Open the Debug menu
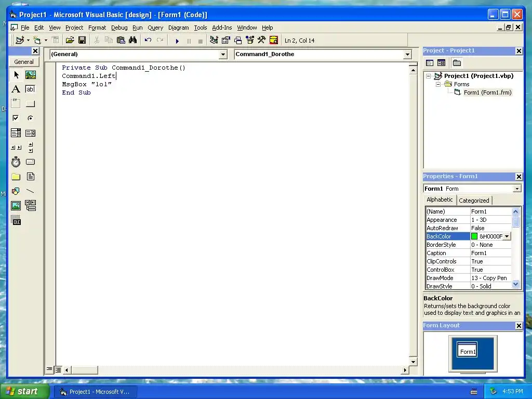Image resolution: width=532 pixels, height=399 pixels. [x=119, y=28]
